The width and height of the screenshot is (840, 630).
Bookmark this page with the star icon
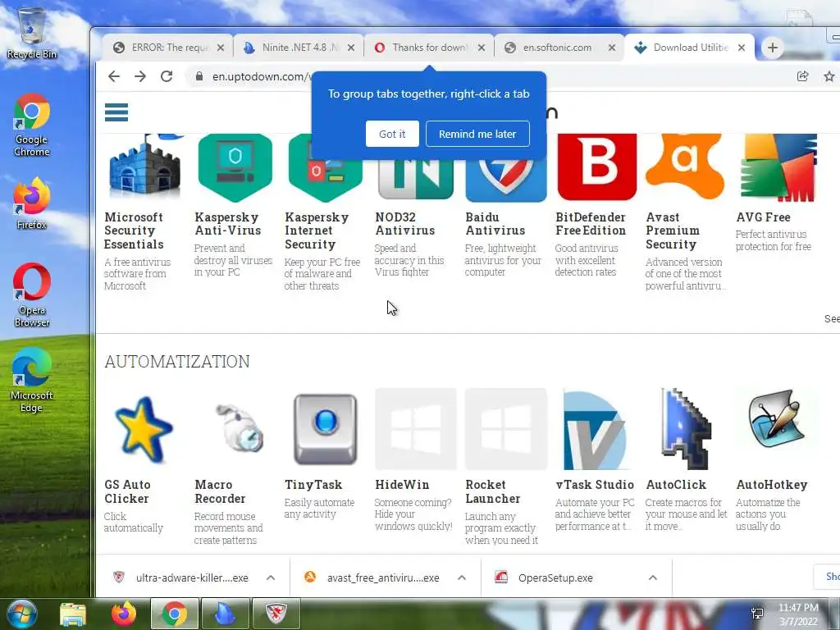click(x=829, y=76)
